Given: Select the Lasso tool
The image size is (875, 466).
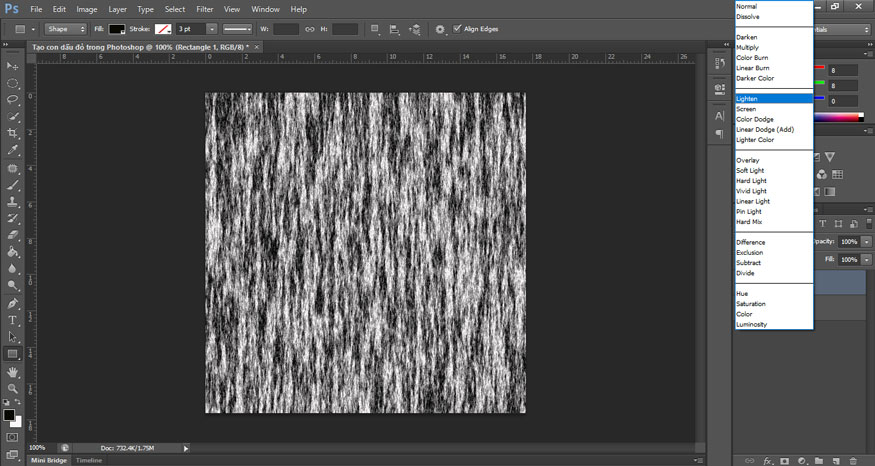Looking at the screenshot, I should (x=12, y=100).
